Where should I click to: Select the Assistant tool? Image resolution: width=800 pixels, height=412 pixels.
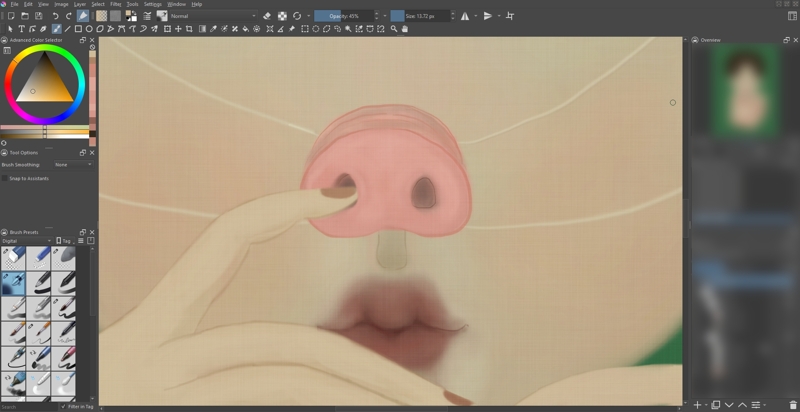click(x=270, y=29)
